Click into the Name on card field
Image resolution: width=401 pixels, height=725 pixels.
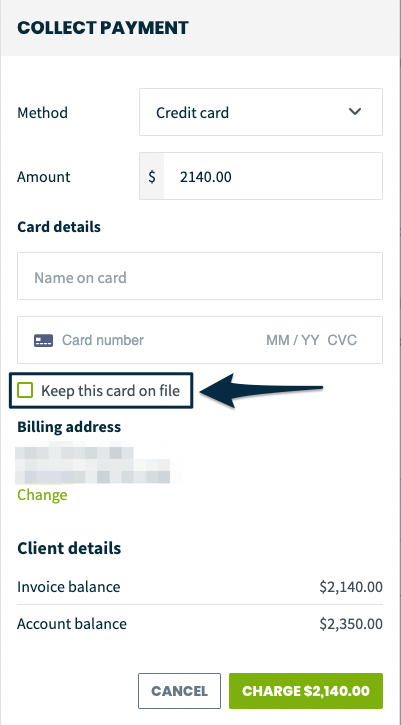(200, 276)
